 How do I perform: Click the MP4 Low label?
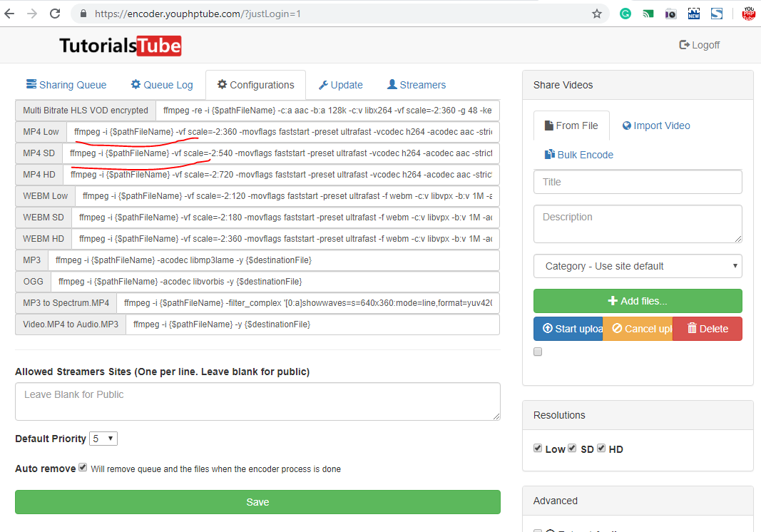click(41, 132)
